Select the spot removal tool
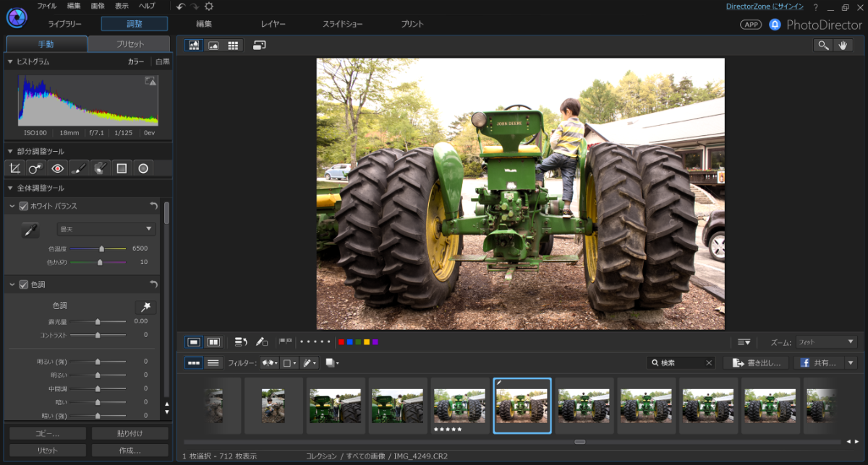Viewport: 868px width, 465px height. (35, 168)
